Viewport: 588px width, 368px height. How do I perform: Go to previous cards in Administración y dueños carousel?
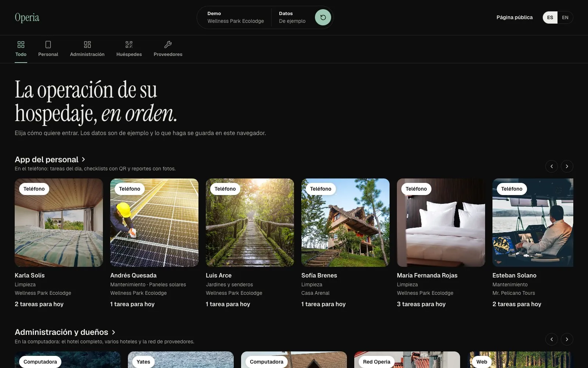point(552,339)
